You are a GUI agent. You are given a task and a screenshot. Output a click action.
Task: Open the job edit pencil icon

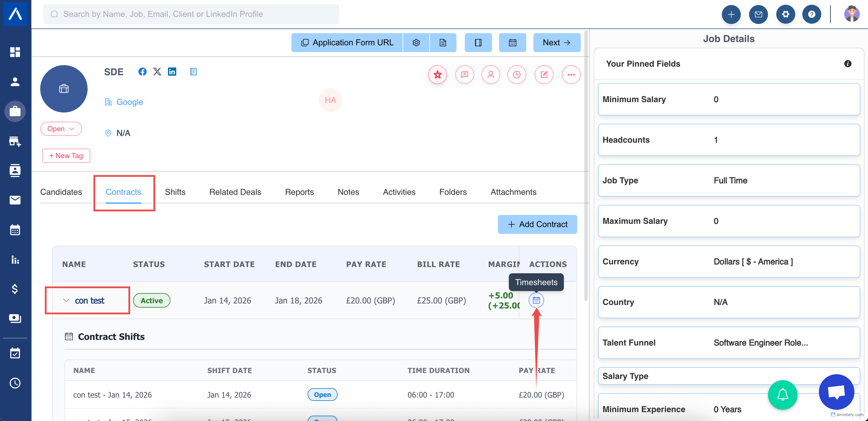click(544, 75)
